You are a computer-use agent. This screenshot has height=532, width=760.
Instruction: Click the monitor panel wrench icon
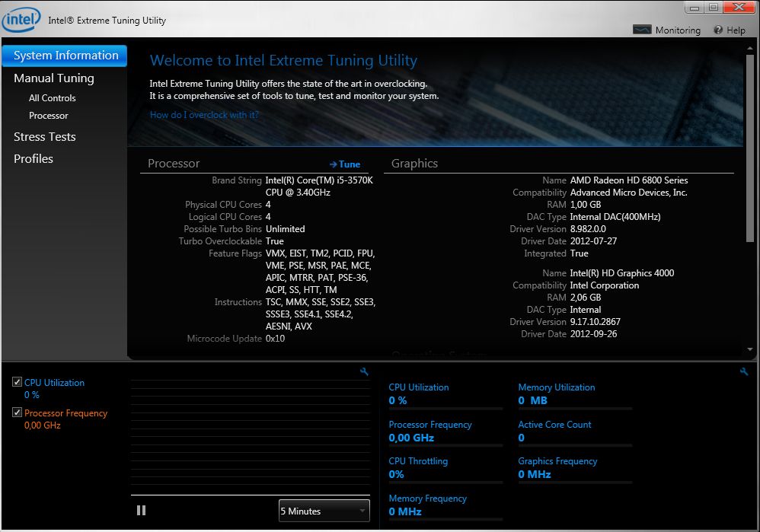tap(743, 371)
